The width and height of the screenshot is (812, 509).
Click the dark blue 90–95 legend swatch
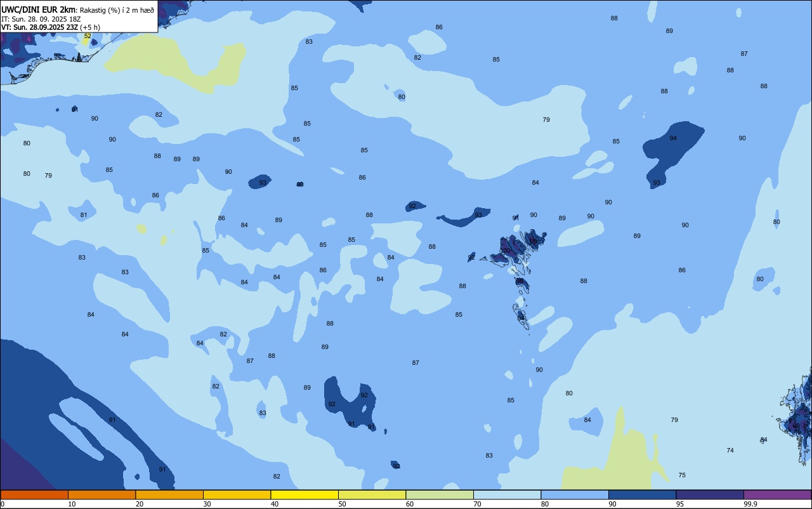coord(642,494)
